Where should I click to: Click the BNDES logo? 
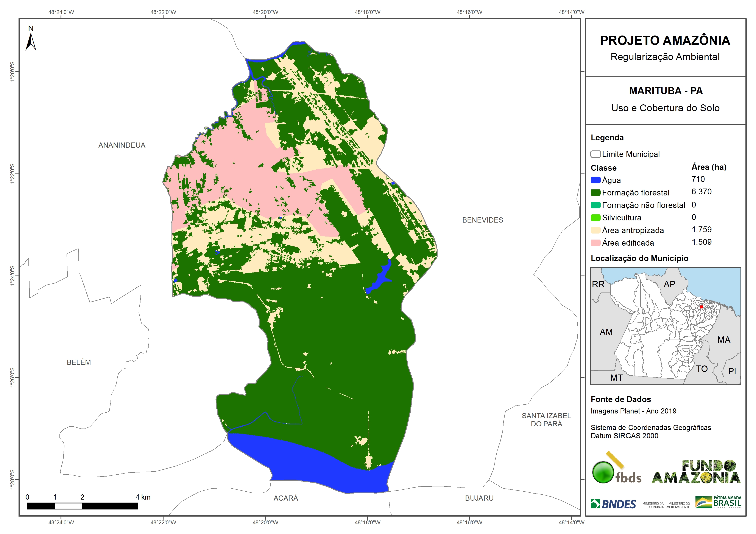click(x=613, y=504)
